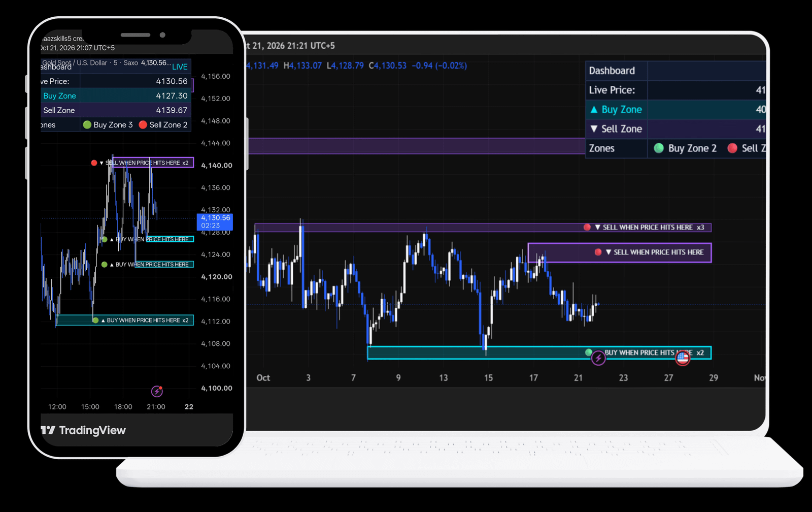This screenshot has height=512, width=812.
Task: Click the lightning bolt event icon on phone chart
Action: point(157,391)
